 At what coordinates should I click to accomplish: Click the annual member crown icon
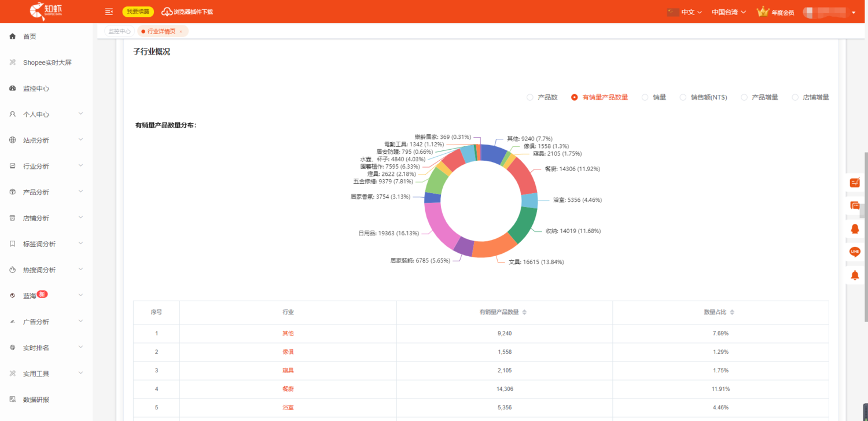[x=763, y=12]
